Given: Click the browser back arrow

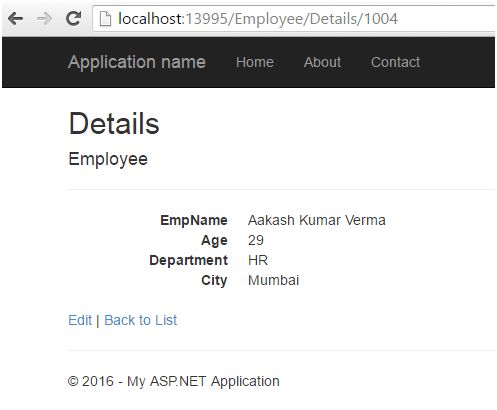Looking at the screenshot, I should [x=16, y=19].
